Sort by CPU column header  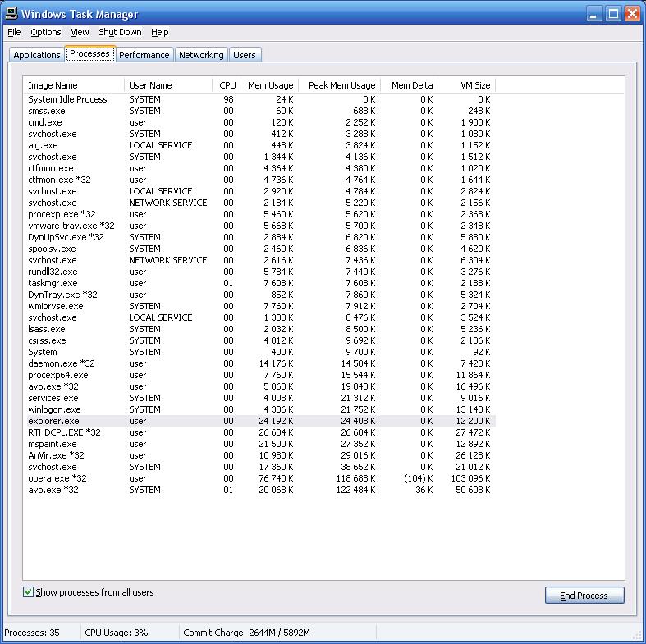click(227, 85)
